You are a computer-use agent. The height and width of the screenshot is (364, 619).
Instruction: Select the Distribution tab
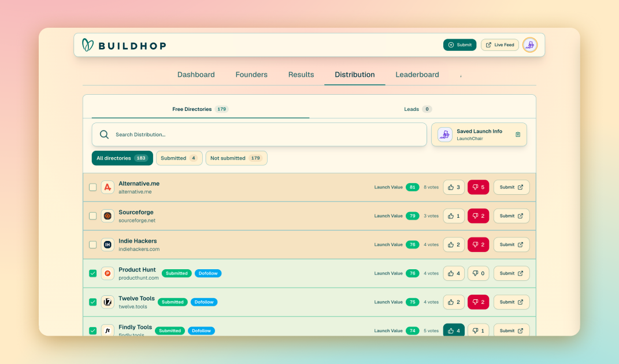[x=355, y=75]
